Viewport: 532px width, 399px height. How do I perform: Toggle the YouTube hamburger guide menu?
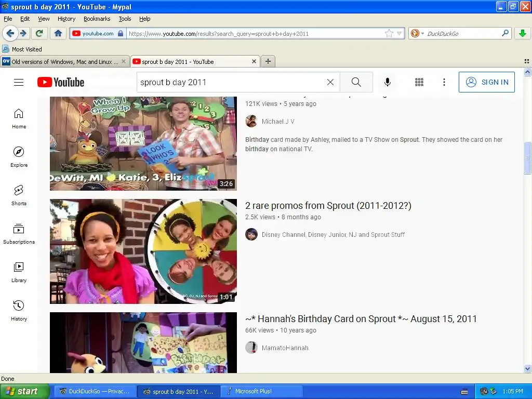point(19,82)
